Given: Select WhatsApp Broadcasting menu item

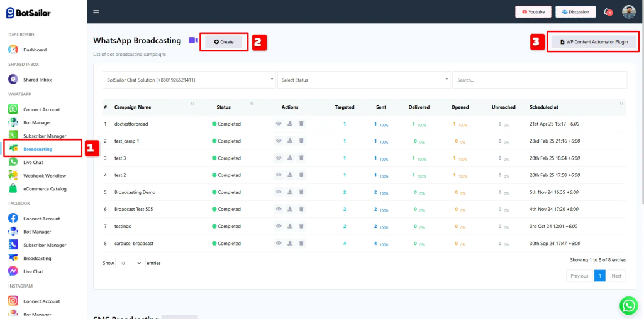Looking at the screenshot, I should coord(38,149).
